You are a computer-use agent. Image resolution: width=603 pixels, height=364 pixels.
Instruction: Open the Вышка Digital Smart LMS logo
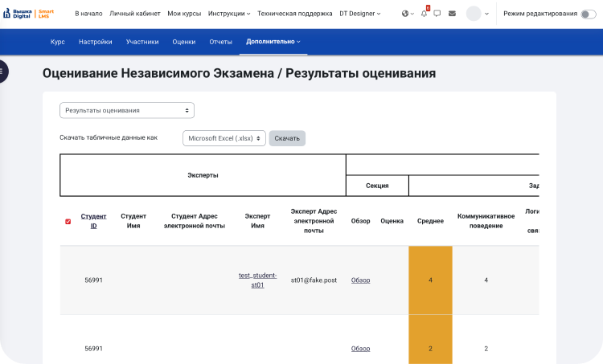coord(28,14)
